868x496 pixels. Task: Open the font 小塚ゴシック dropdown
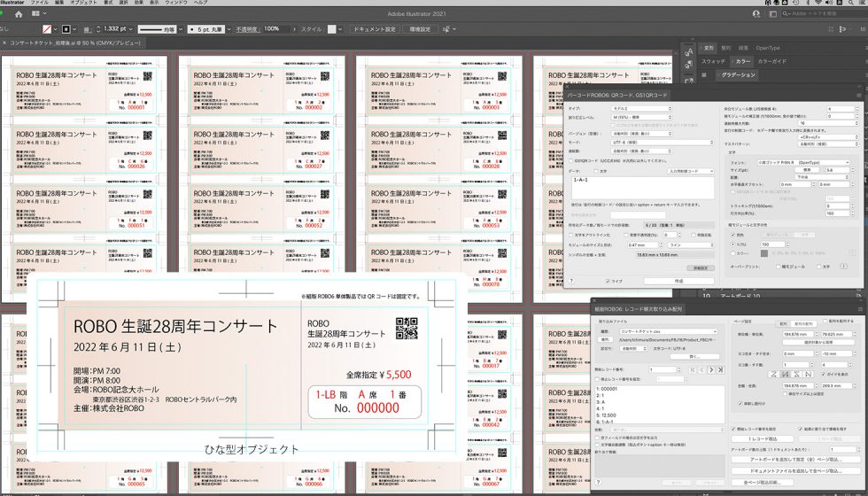tap(803, 163)
